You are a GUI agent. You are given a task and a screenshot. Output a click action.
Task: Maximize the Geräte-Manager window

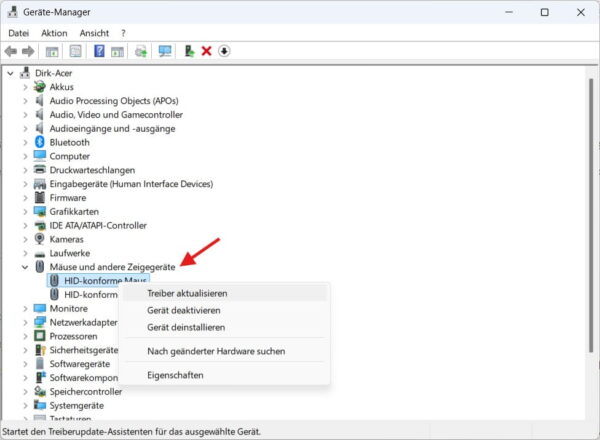pyautogui.click(x=545, y=12)
